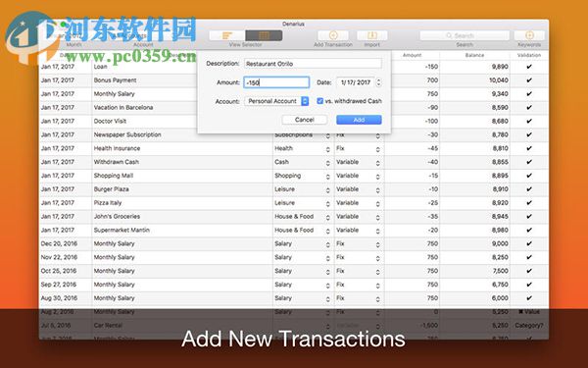This screenshot has height=368, width=588.
Task: Open House & Food dropdown for John's Groceries
Action: point(302,217)
